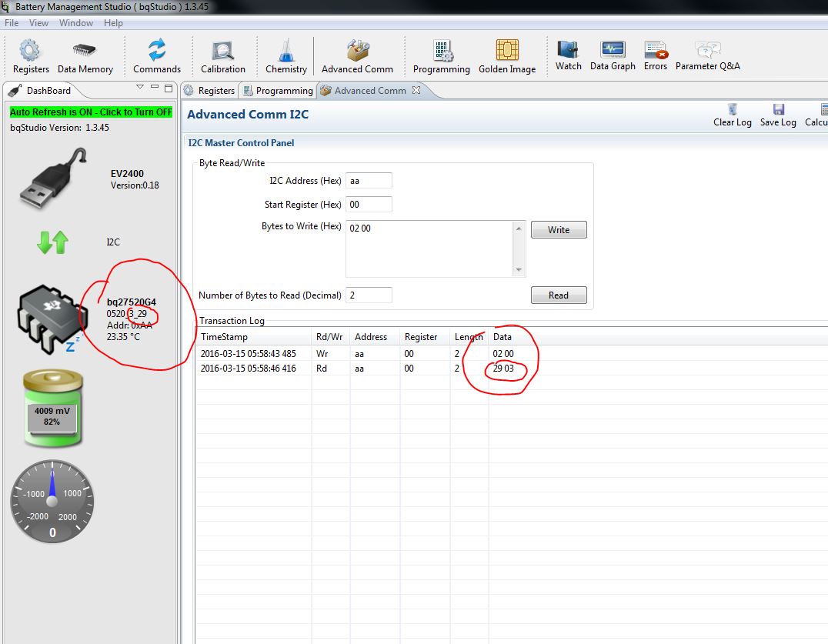Close the Advanced Comm tab
This screenshot has width=828, height=644.
(x=416, y=90)
